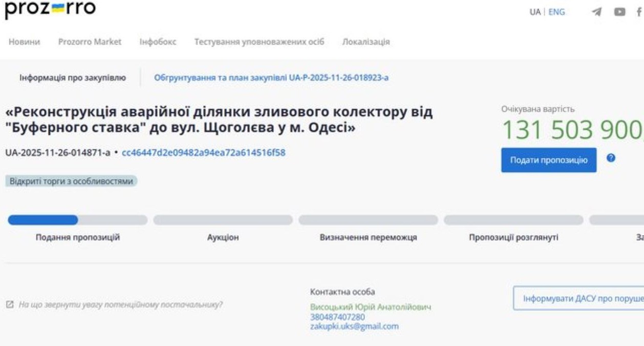The image size is (644, 346).
Task: Click the Інформувати ДАСУ про порушення button
Action: [578, 298]
